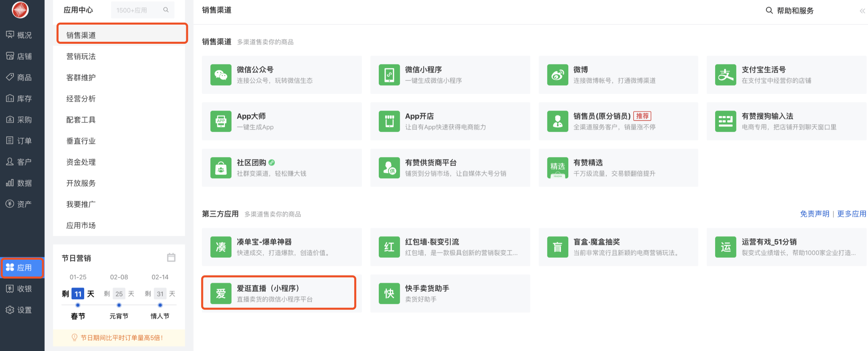This screenshot has height=351, width=868.
Task: Click the Alipay 支付宝生活号 icon
Action: 726,75
